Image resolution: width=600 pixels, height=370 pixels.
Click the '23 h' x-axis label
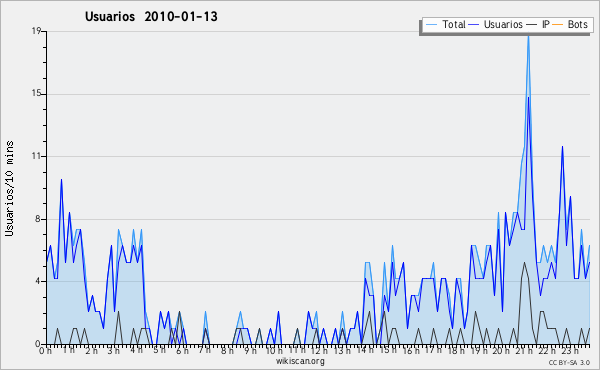click(x=569, y=351)
